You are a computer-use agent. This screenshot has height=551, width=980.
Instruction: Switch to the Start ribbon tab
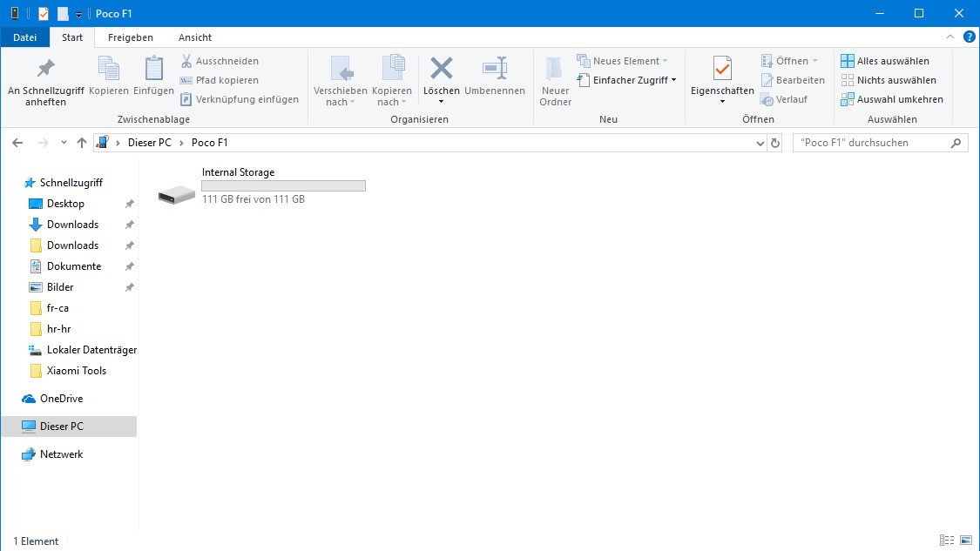(72, 37)
